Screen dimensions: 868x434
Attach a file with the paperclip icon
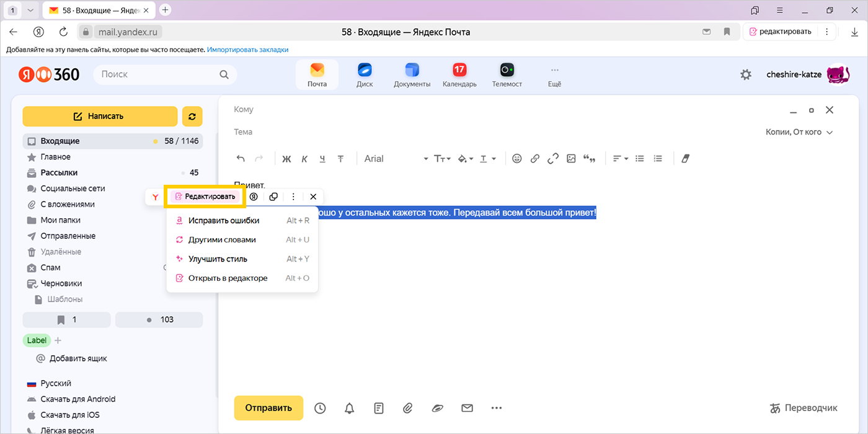pos(408,408)
